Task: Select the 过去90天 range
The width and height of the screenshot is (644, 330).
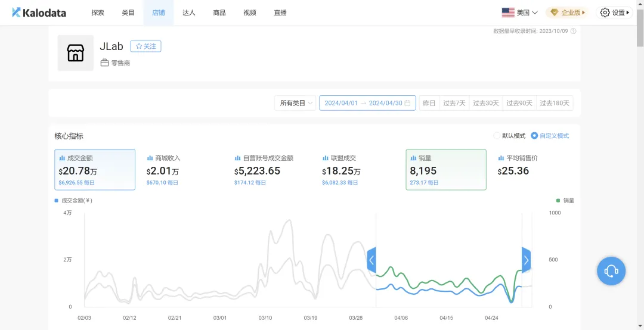Action: click(519, 103)
